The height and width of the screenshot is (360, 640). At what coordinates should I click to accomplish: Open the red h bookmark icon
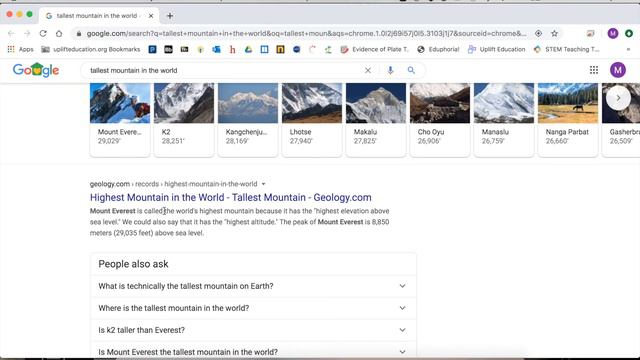click(232, 49)
